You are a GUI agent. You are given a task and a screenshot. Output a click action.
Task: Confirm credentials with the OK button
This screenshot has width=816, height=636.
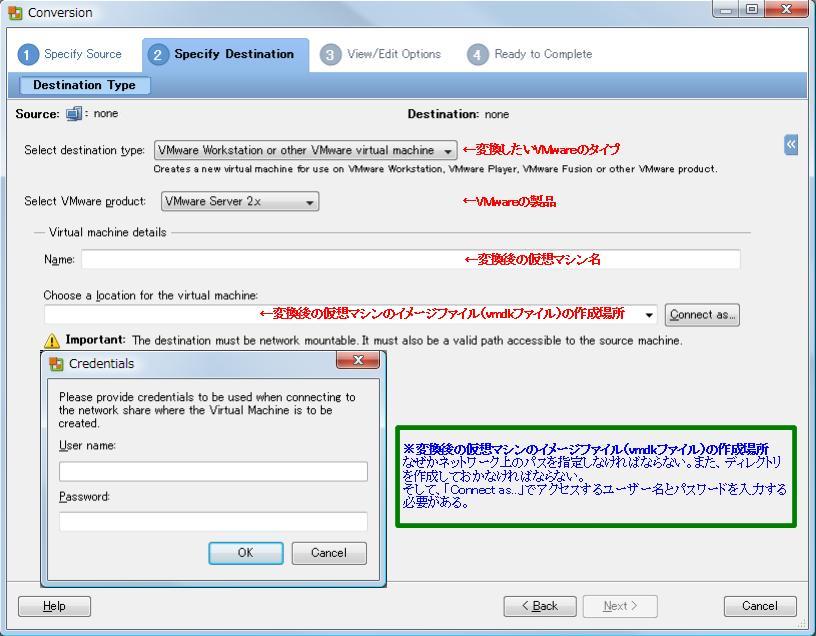pos(246,553)
